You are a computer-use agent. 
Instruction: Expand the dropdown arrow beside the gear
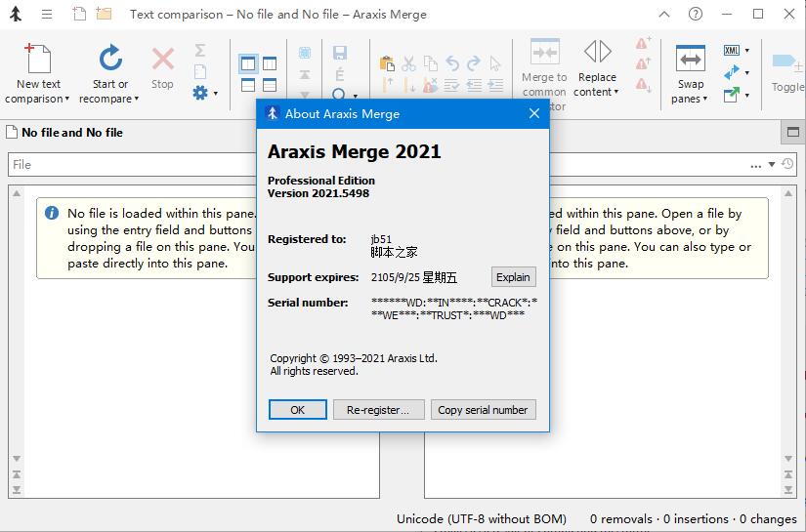coord(215,94)
